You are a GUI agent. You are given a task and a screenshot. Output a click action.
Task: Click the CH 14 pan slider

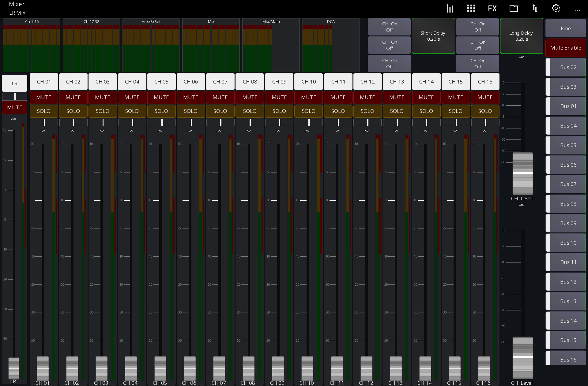[x=426, y=122]
